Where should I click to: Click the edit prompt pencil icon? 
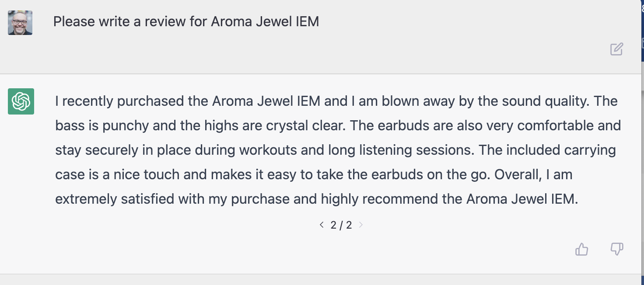[x=616, y=49]
